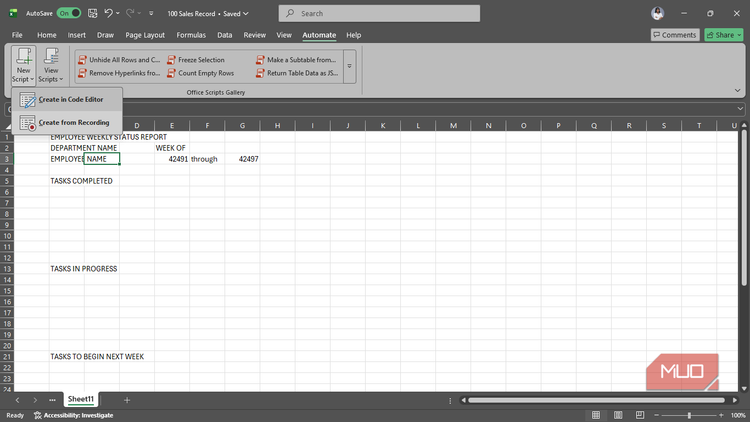Customize Quick Access Toolbar dropdown
The image size is (750, 422).
pyautogui.click(x=151, y=13)
